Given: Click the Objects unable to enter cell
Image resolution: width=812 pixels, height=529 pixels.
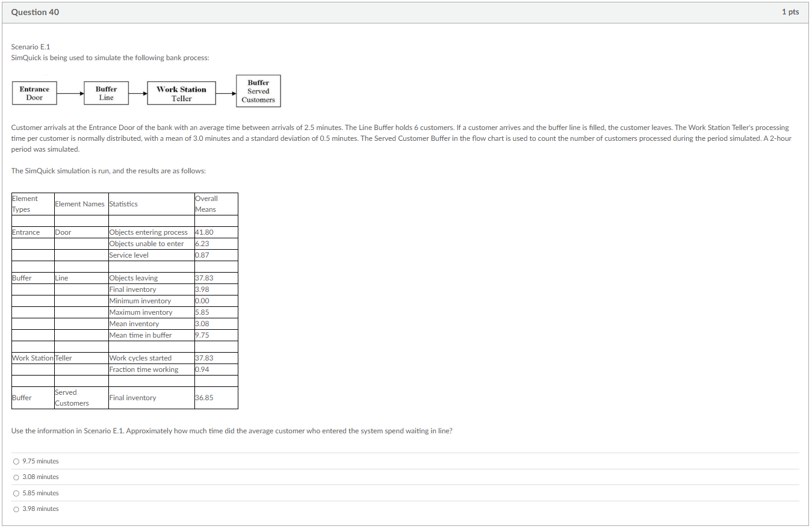Looking at the screenshot, I should coord(147,244).
